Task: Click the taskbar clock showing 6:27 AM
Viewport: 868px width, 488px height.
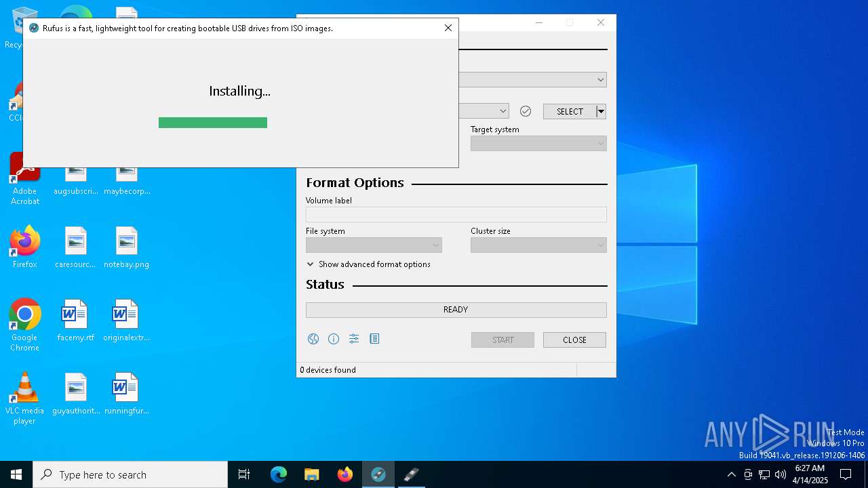Action: (x=810, y=474)
